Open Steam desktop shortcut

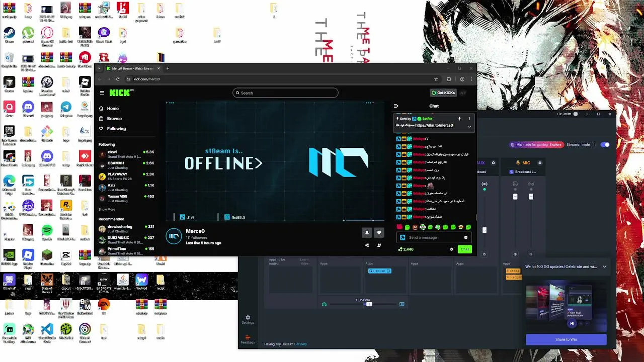[x=9, y=35]
